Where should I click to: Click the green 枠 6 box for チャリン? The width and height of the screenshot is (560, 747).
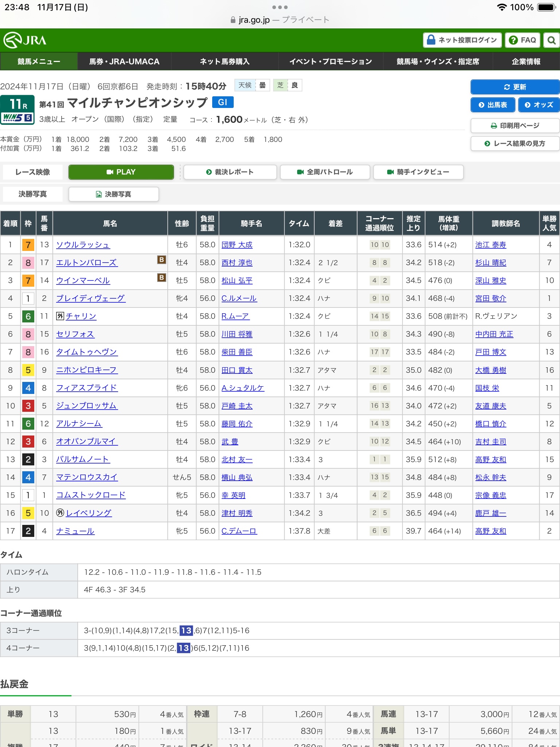click(28, 316)
